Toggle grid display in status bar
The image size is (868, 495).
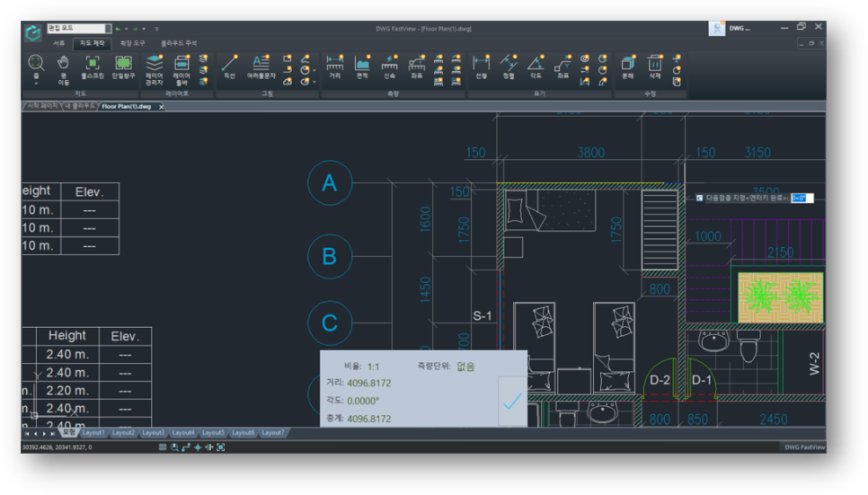click(x=163, y=446)
